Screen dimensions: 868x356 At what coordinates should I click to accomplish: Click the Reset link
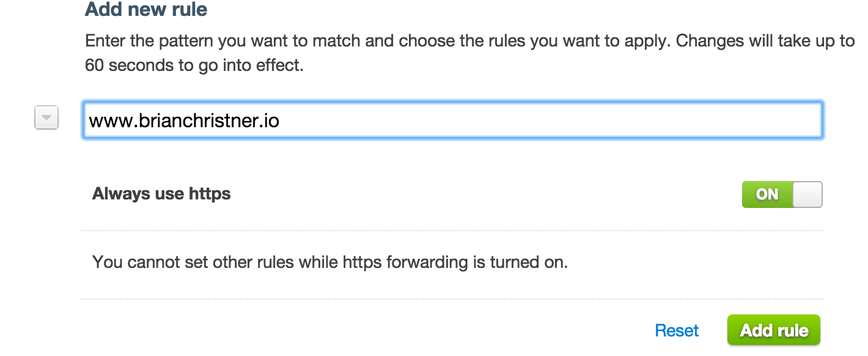[x=677, y=330]
